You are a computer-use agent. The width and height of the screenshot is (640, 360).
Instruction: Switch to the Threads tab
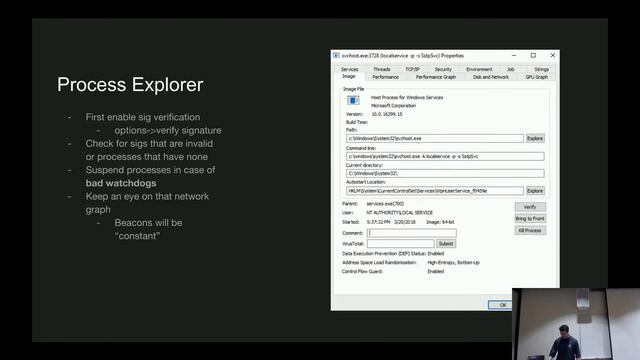click(382, 69)
